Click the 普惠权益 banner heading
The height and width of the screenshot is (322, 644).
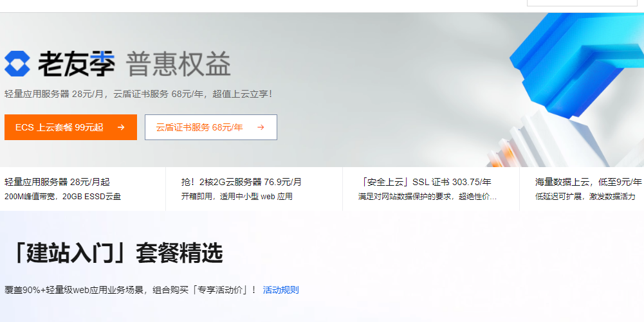click(x=178, y=64)
